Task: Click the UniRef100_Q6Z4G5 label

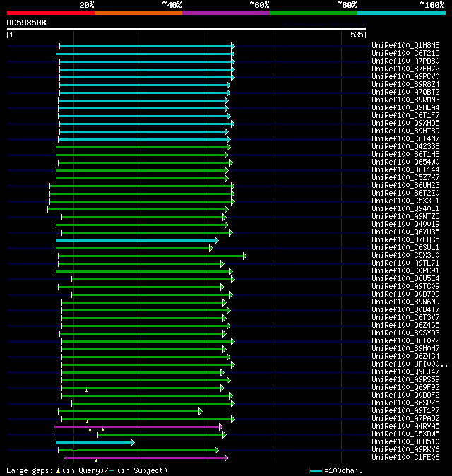Action: [405, 326]
